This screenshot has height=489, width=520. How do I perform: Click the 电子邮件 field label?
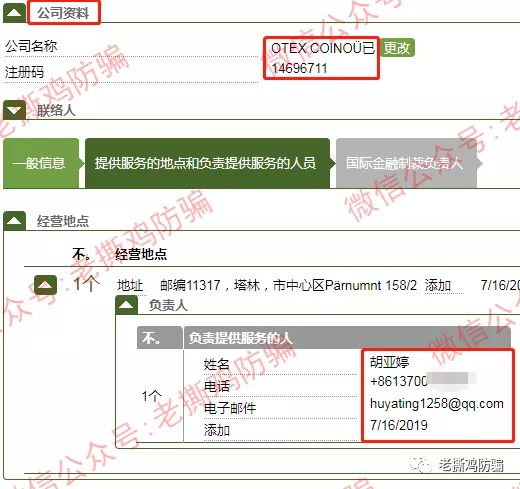coord(230,408)
